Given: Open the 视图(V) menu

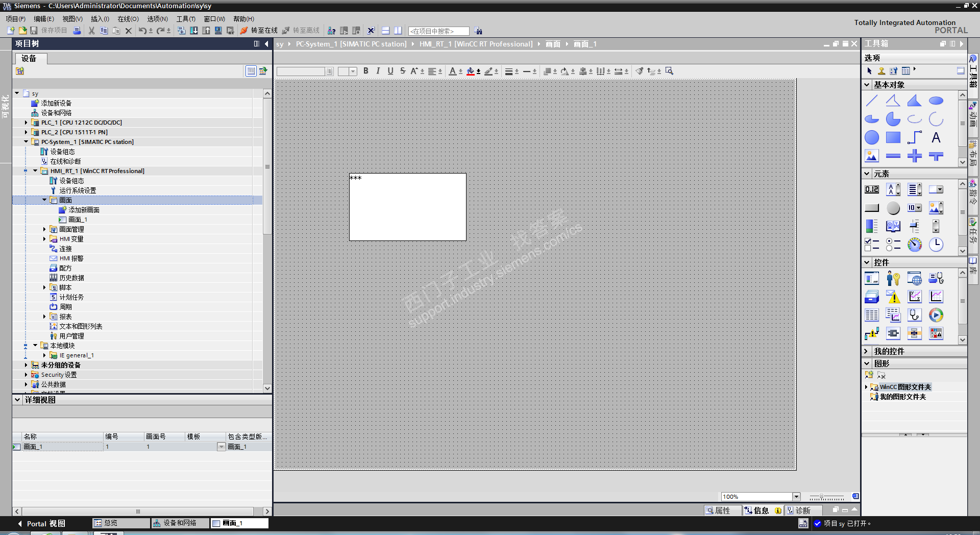Looking at the screenshot, I should [72, 19].
